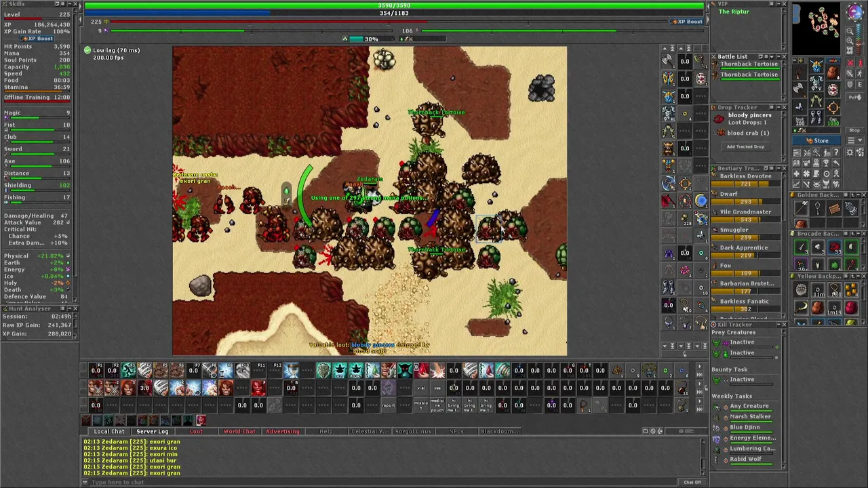
Task: Click Add Tracked Drop button
Action: [746, 146]
